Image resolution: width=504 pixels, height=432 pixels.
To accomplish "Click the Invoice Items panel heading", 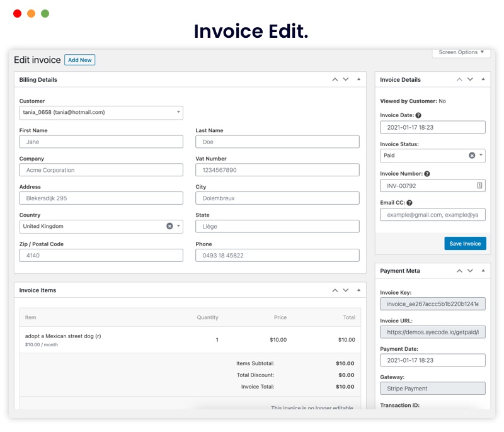I will point(38,290).
